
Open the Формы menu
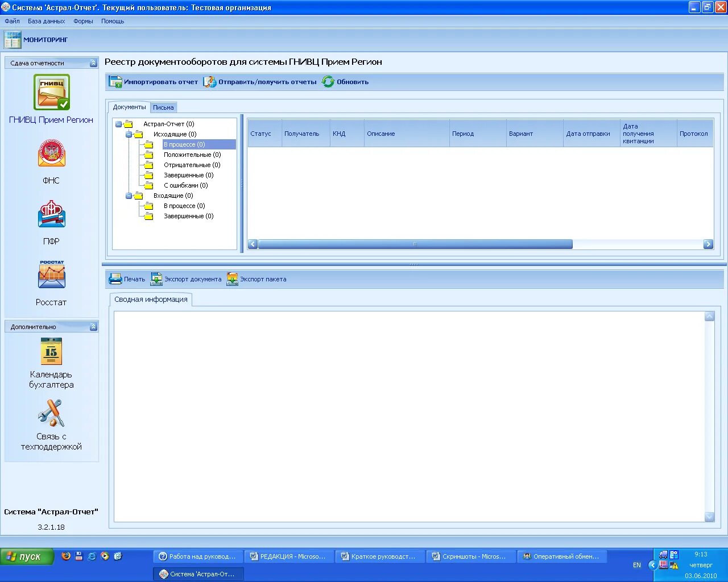pos(83,21)
